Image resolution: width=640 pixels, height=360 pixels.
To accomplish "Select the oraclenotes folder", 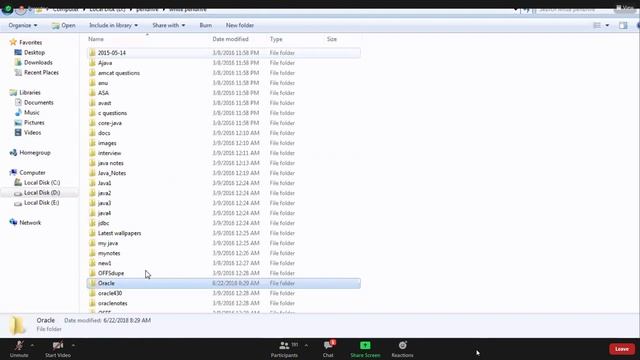I will [224, 303].
